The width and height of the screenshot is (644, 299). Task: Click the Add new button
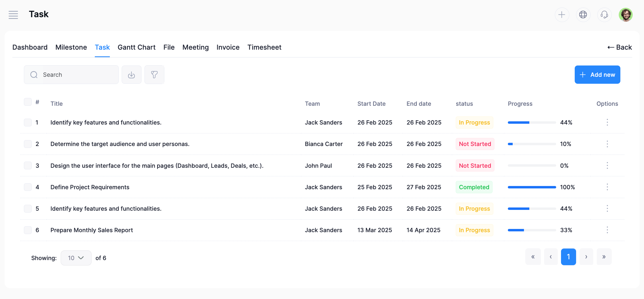pyautogui.click(x=597, y=75)
